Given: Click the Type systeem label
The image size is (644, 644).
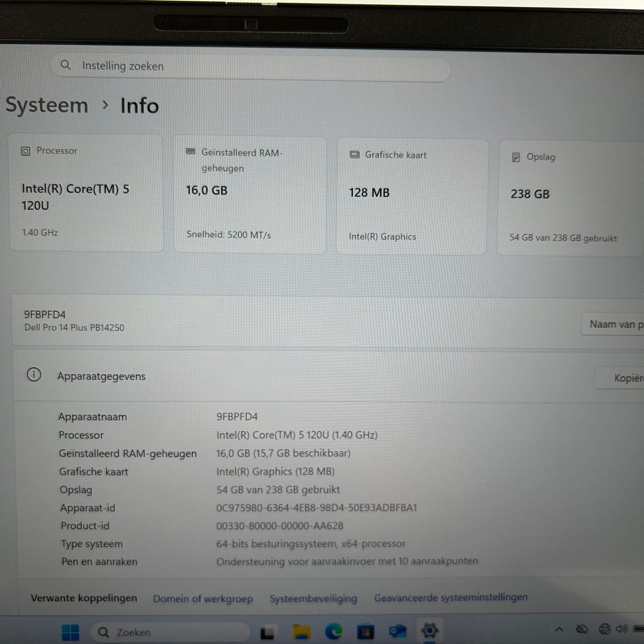Looking at the screenshot, I should pos(92,544).
